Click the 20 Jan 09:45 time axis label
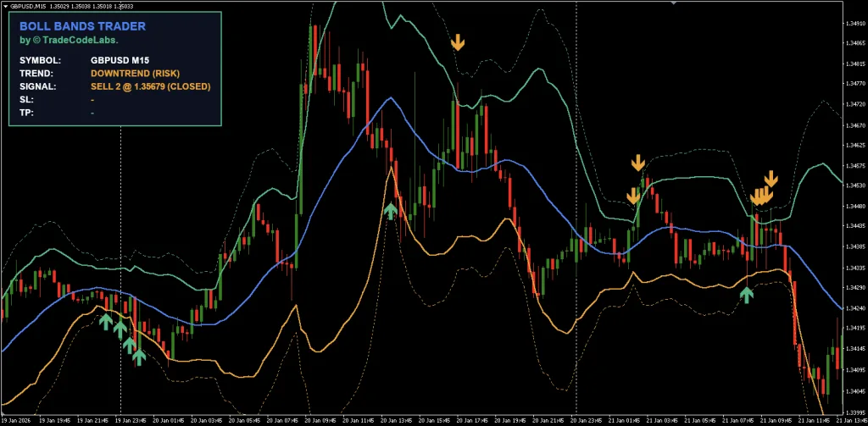 pyautogui.click(x=321, y=420)
